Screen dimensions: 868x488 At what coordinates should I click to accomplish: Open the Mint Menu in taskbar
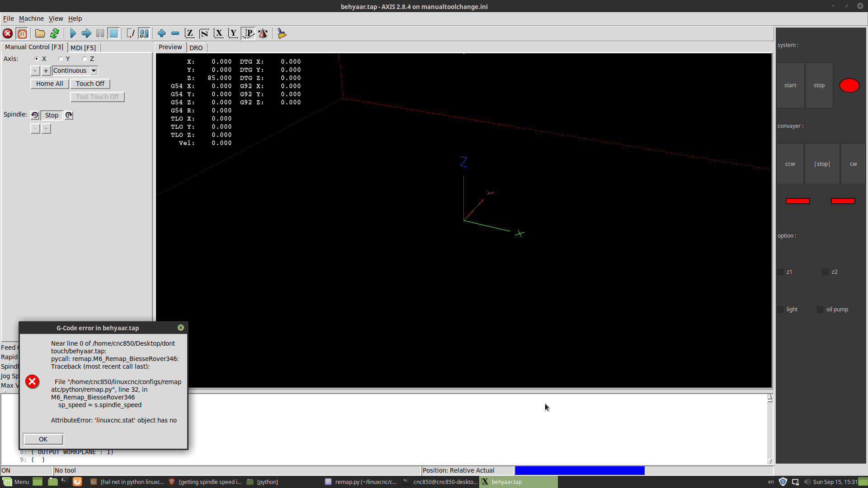(x=16, y=482)
